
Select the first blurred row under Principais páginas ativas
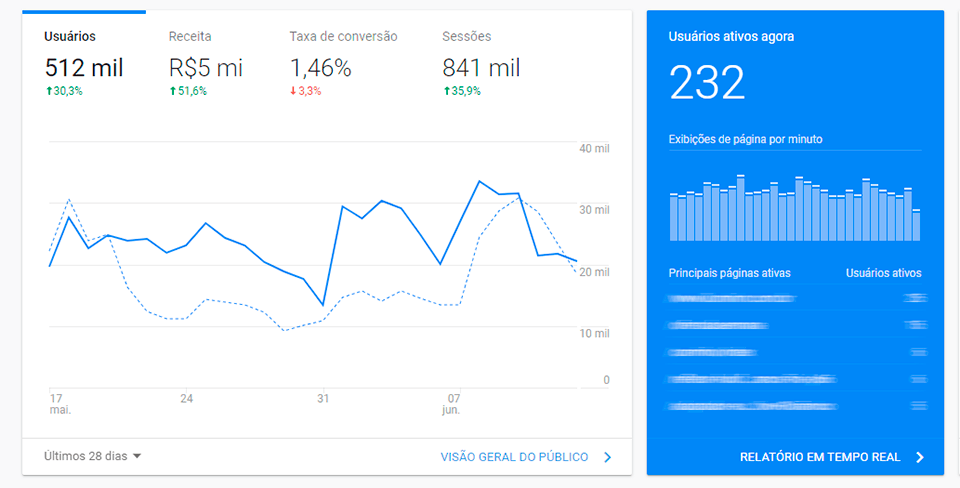click(732, 298)
